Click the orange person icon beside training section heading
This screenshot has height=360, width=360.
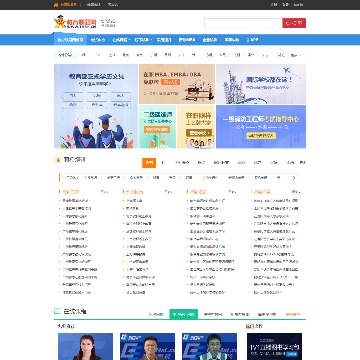[x=57, y=160]
